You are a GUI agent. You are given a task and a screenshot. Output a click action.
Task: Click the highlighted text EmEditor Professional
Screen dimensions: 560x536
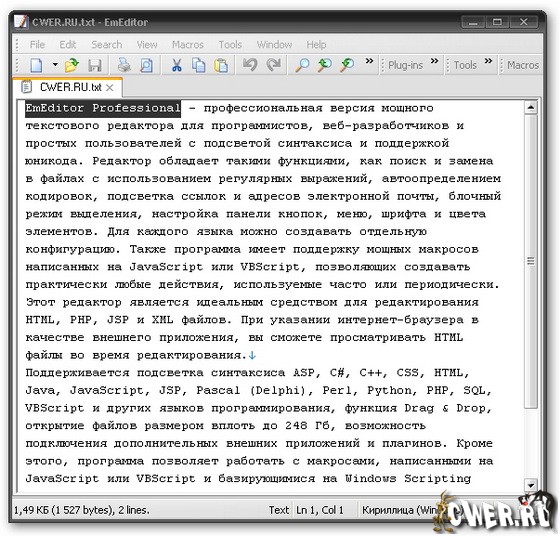coord(103,108)
